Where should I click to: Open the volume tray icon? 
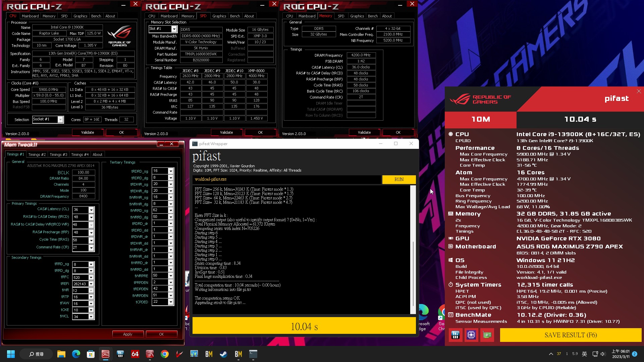pos(603,354)
